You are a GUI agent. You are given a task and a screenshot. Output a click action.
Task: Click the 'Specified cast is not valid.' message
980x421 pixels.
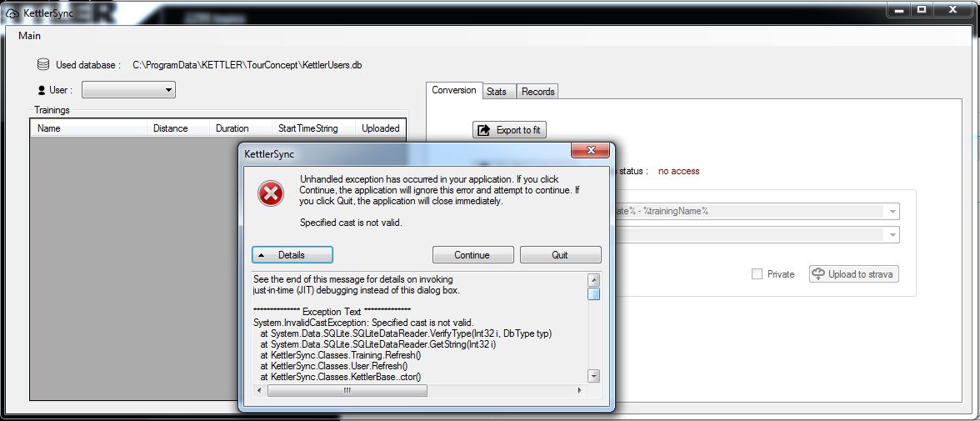pos(352,222)
